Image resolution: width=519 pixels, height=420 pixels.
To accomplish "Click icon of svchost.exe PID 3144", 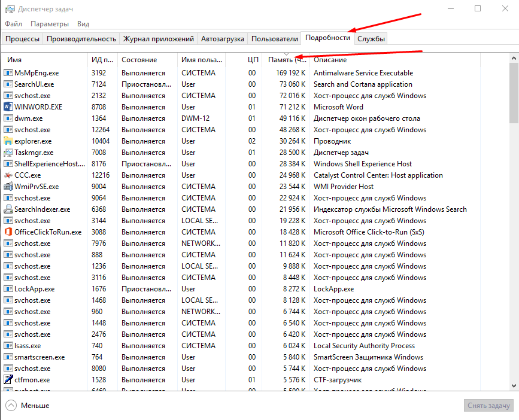I will [8, 221].
